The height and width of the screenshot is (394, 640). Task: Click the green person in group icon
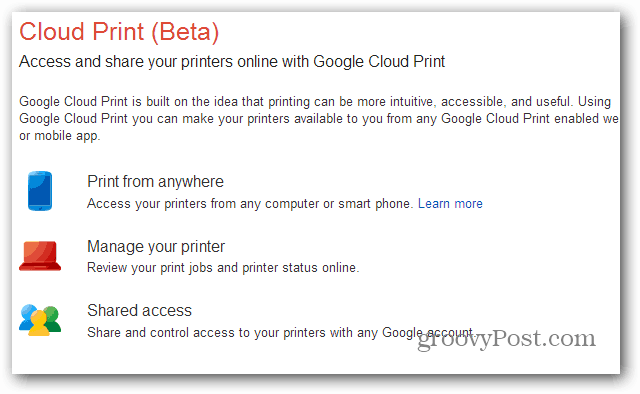pyautogui.click(x=52, y=318)
